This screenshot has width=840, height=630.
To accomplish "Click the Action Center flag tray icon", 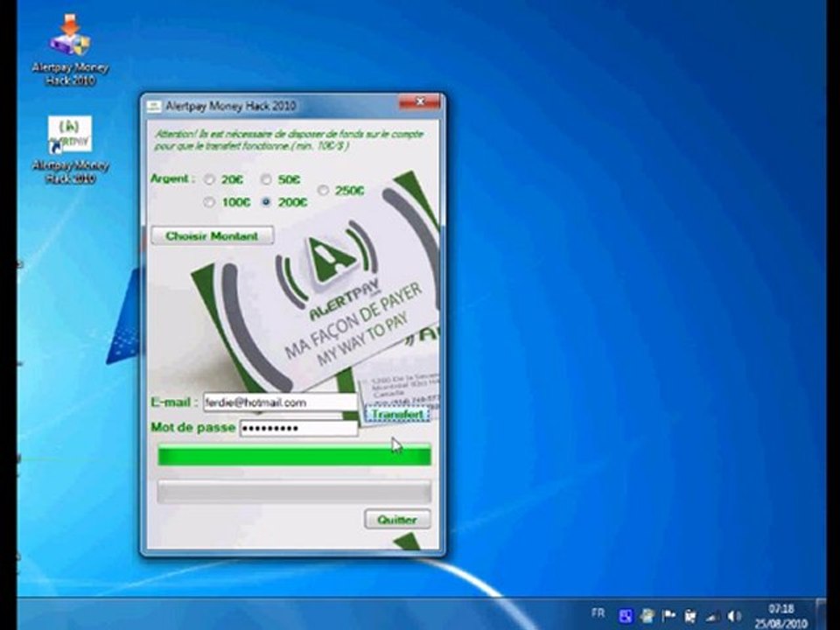I will pyautogui.click(x=668, y=616).
